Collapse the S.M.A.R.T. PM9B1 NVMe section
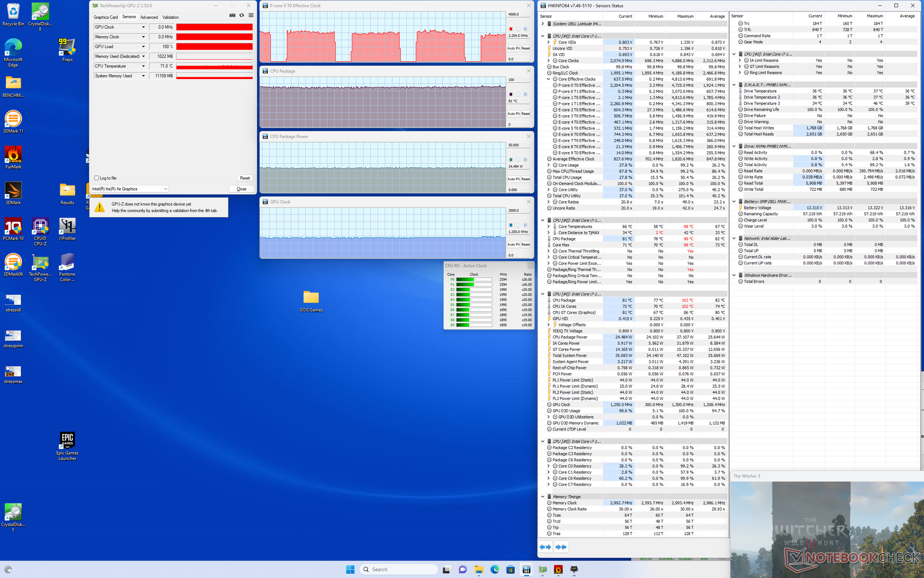Image resolution: width=924 pixels, height=578 pixels. (734, 85)
